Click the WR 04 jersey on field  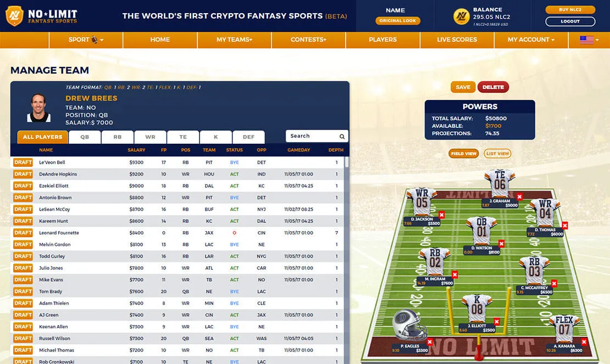point(545,212)
